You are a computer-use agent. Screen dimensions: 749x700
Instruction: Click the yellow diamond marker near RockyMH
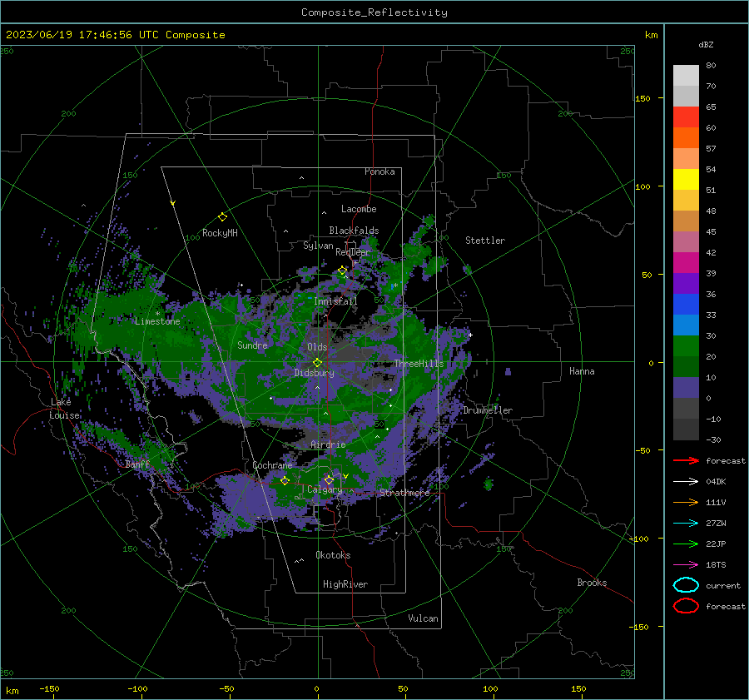point(222,217)
